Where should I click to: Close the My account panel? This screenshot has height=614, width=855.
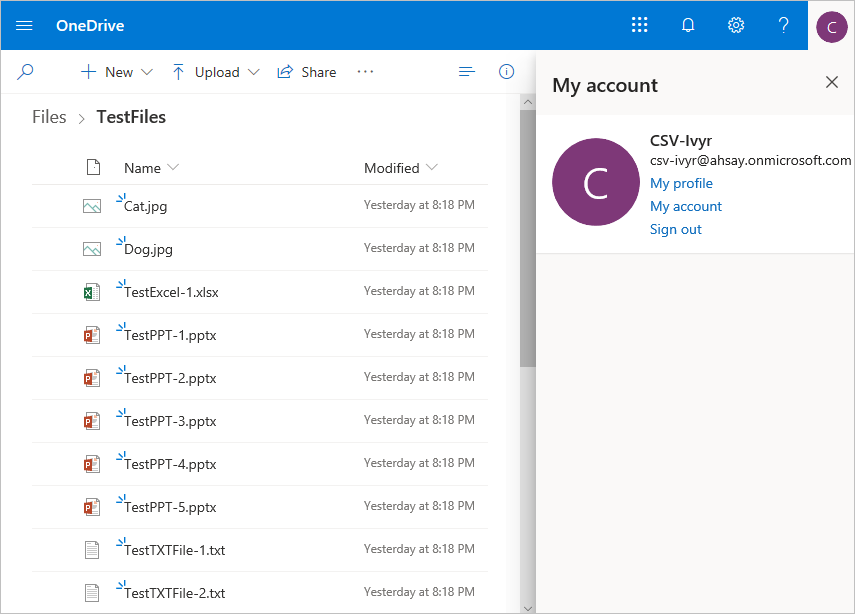[x=831, y=83]
